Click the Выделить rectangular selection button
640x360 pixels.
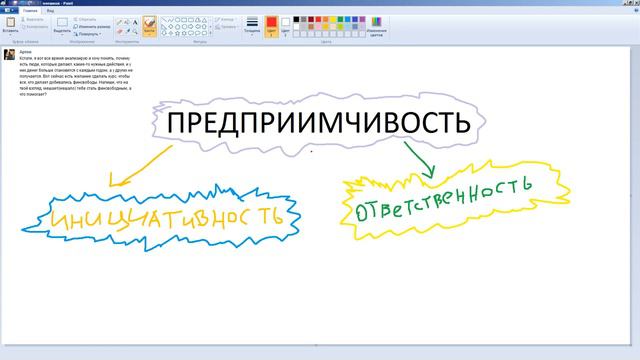[62, 24]
